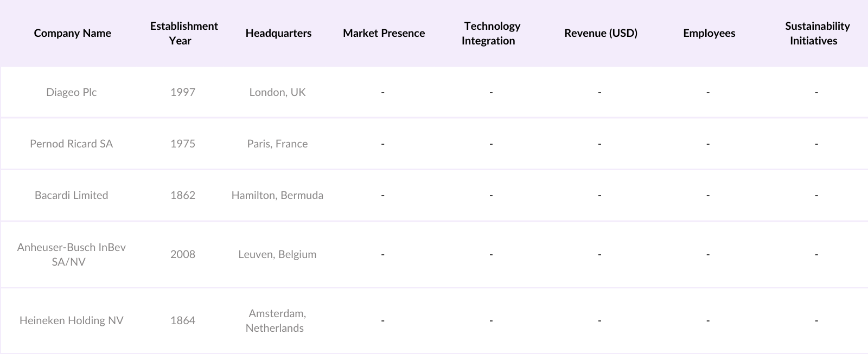Click Anheuser-Busch InBev SA/NV company name
The height and width of the screenshot is (354, 868).
point(71,254)
